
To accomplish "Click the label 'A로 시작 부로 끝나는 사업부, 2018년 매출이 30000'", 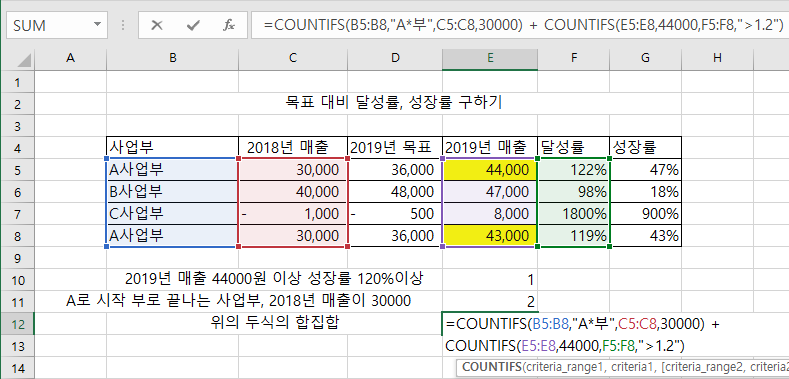I will click(239, 300).
